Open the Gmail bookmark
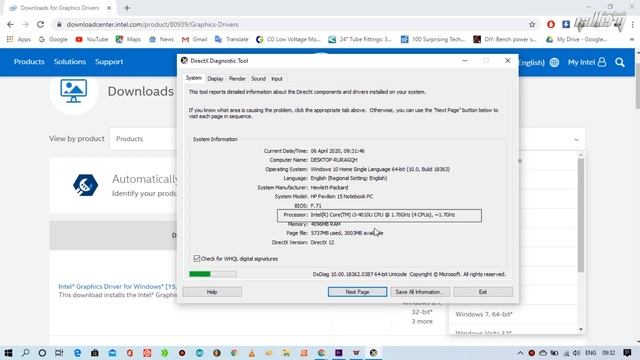 pyautogui.click(x=195, y=39)
